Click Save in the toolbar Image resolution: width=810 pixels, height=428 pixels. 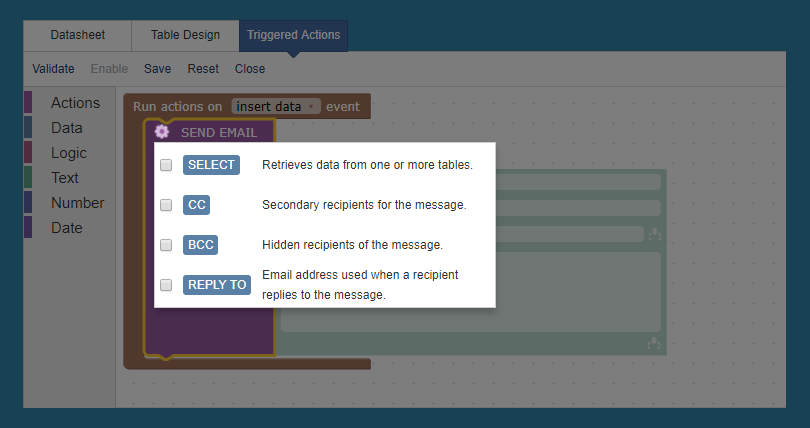(158, 69)
